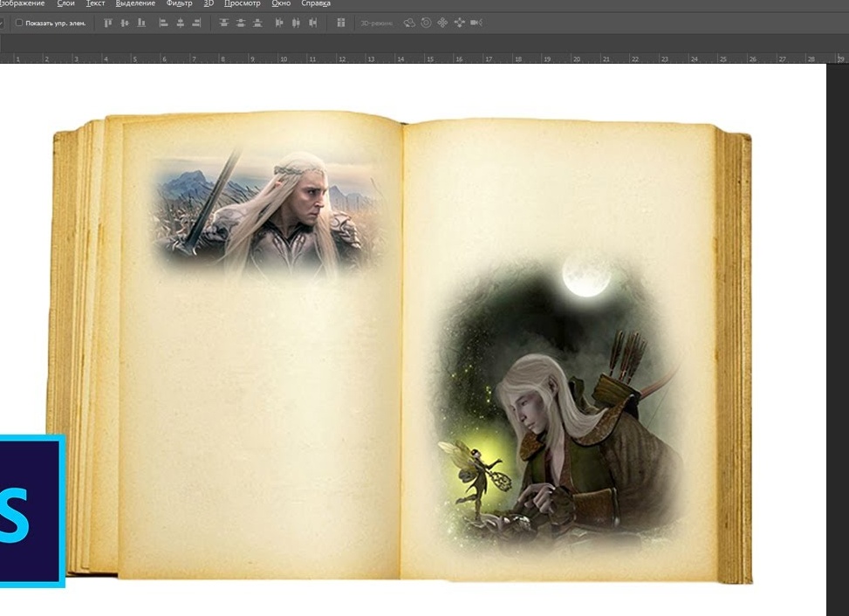Click the Distribute bottom edges icon
Viewport: 849px width, 616px height.
click(x=257, y=23)
